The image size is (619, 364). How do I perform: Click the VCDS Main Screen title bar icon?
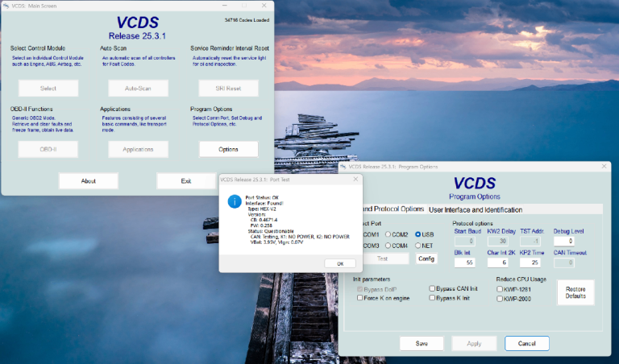(x=6, y=6)
